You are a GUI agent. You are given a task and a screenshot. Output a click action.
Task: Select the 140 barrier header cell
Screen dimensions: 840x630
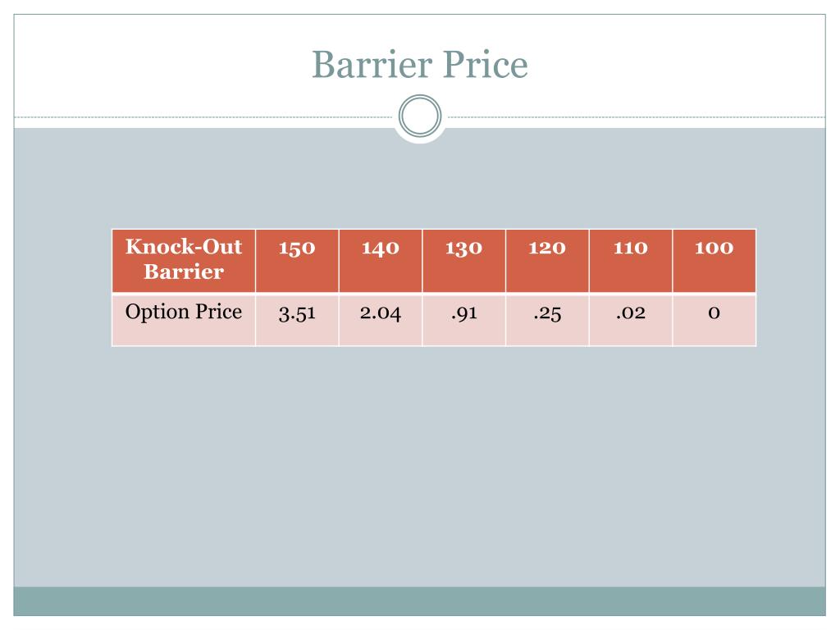(381, 261)
